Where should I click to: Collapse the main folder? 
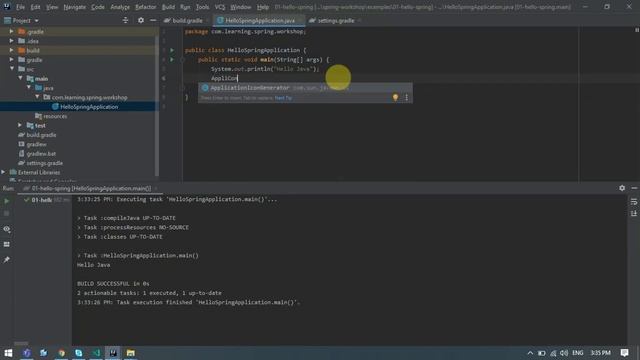click(x=20, y=78)
